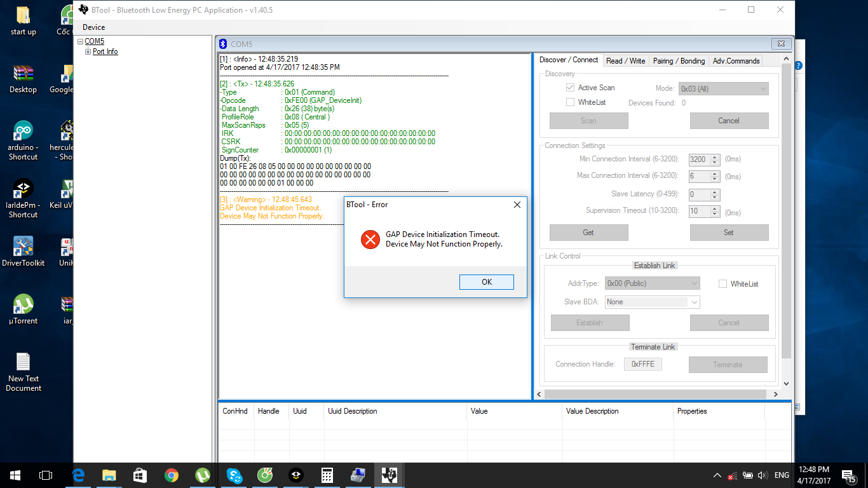Click the Value Description column header
868x488 pixels.
click(x=618, y=411)
